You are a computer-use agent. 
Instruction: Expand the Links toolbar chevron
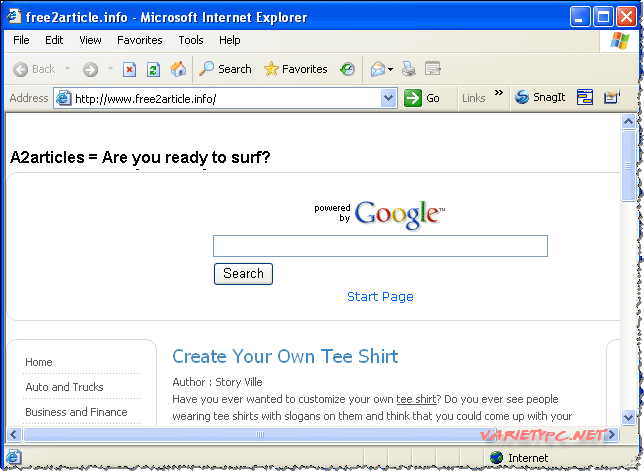(499, 93)
